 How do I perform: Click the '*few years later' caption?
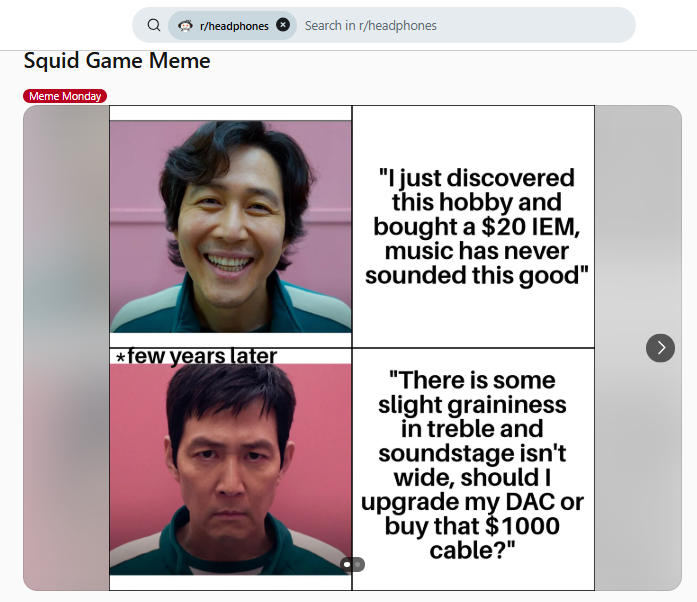coord(196,356)
